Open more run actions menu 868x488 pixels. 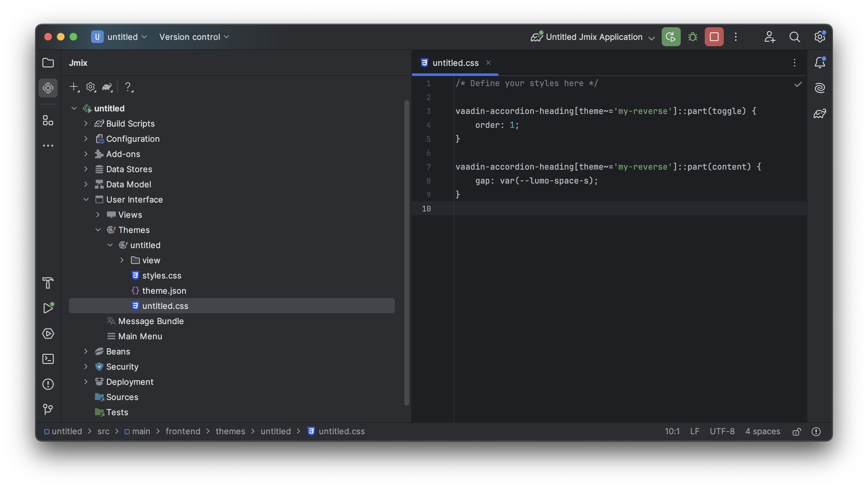click(735, 37)
